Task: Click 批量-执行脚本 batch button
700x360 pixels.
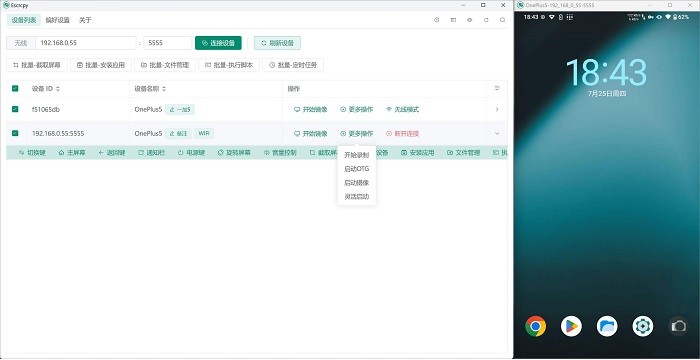Action: tap(229, 65)
